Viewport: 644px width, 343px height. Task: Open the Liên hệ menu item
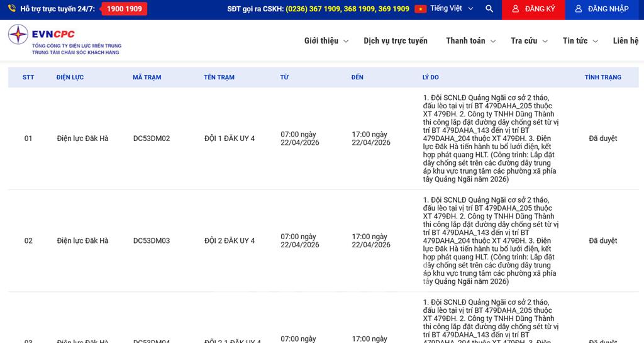pos(625,41)
